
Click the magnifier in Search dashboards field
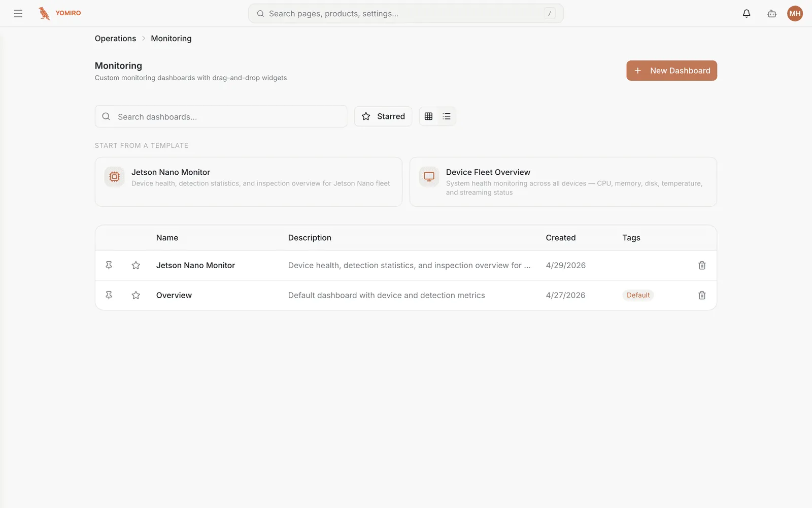pyautogui.click(x=106, y=116)
